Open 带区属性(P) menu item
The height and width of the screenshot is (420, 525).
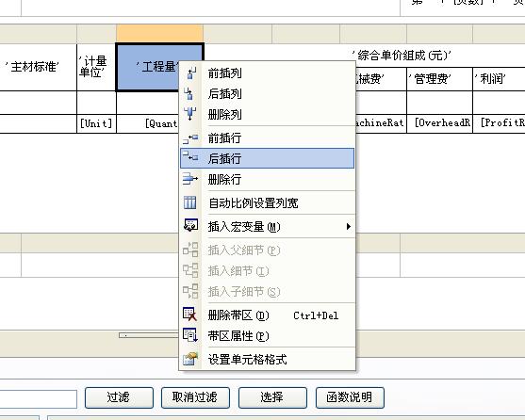[x=267, y=336]
